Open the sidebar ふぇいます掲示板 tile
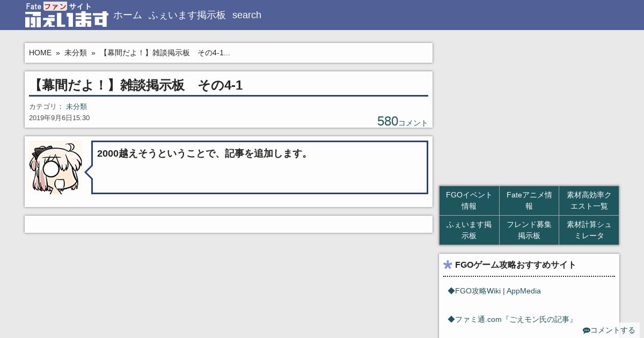644x338 pixels. 469,230
